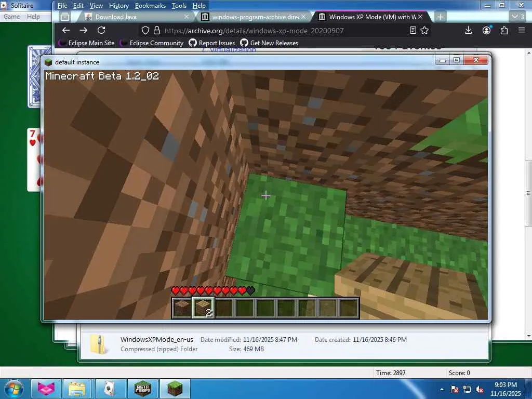Switch to the windows-program-archive tab
Image resolution: width=532 pixels, height=399 pixels.
click(x=254, y=17)
